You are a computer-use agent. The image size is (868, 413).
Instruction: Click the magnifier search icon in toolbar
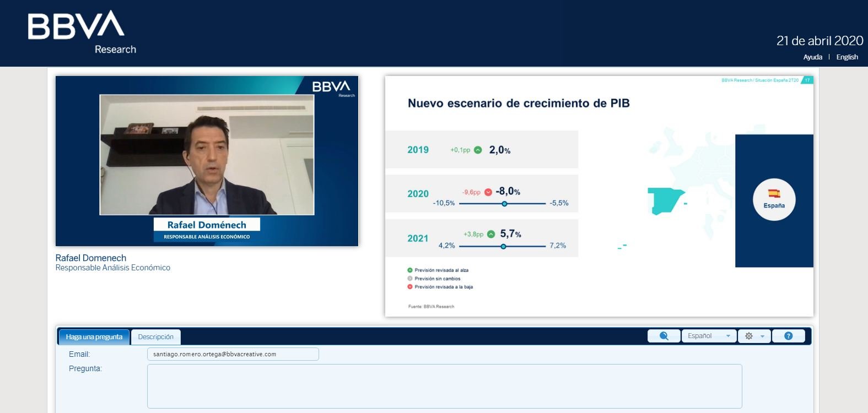(664, 336)
